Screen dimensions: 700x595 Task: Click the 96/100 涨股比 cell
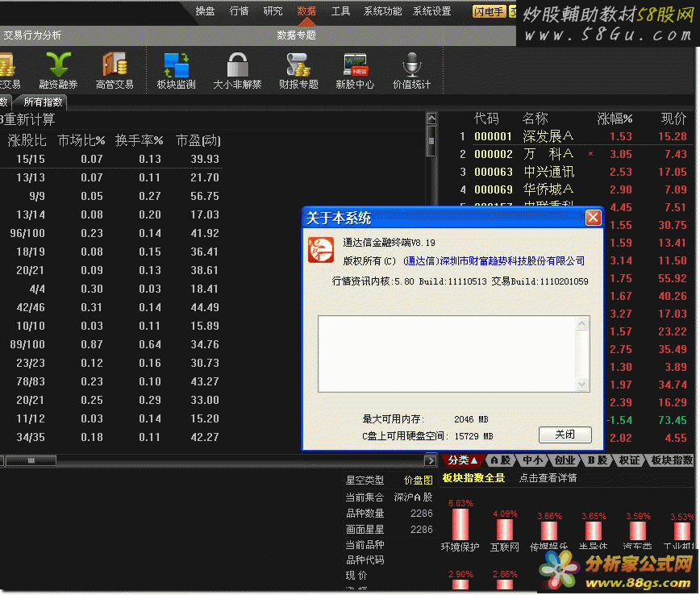tap(27, 233)
